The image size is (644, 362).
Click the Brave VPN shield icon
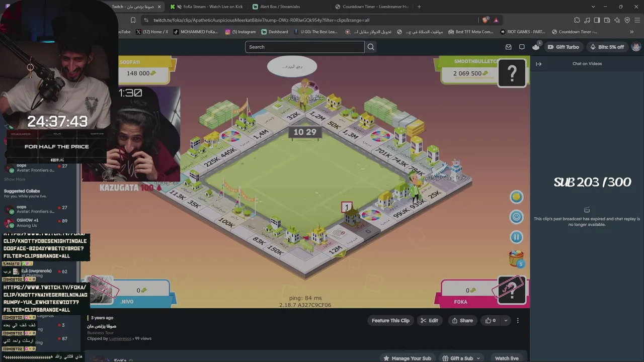coord(627,20)
